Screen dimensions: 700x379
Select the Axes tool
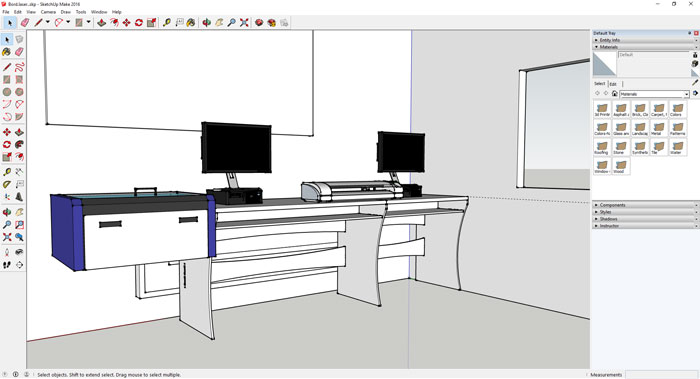7,197
